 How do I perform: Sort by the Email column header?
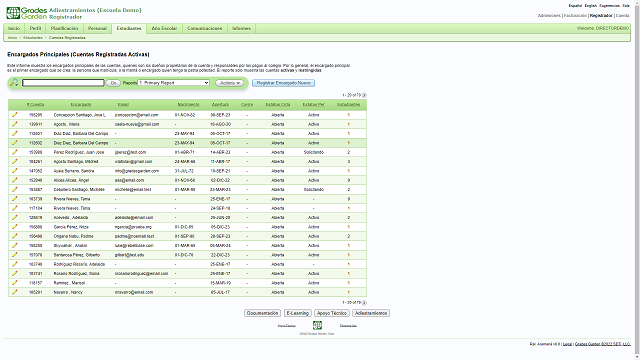coord(123,104)
